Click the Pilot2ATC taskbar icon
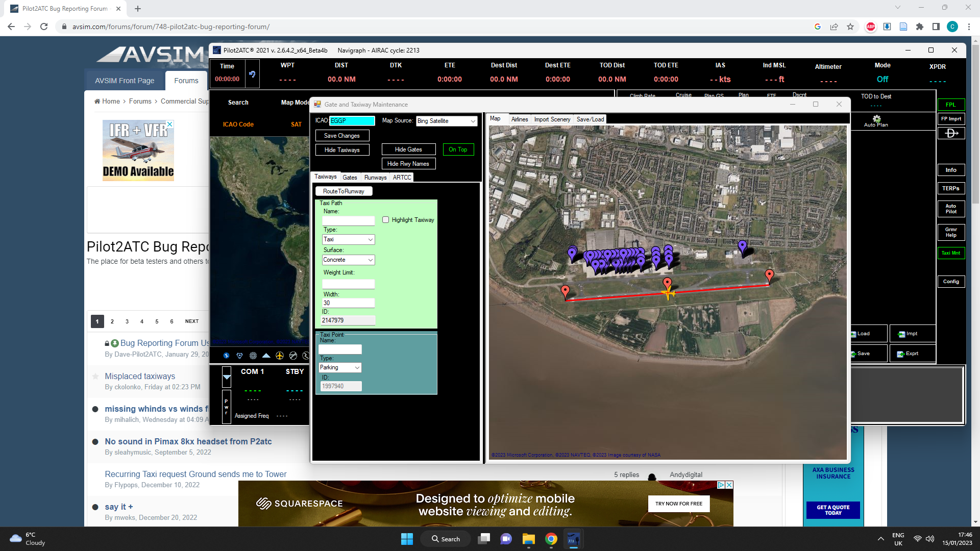 click(573, 539)
